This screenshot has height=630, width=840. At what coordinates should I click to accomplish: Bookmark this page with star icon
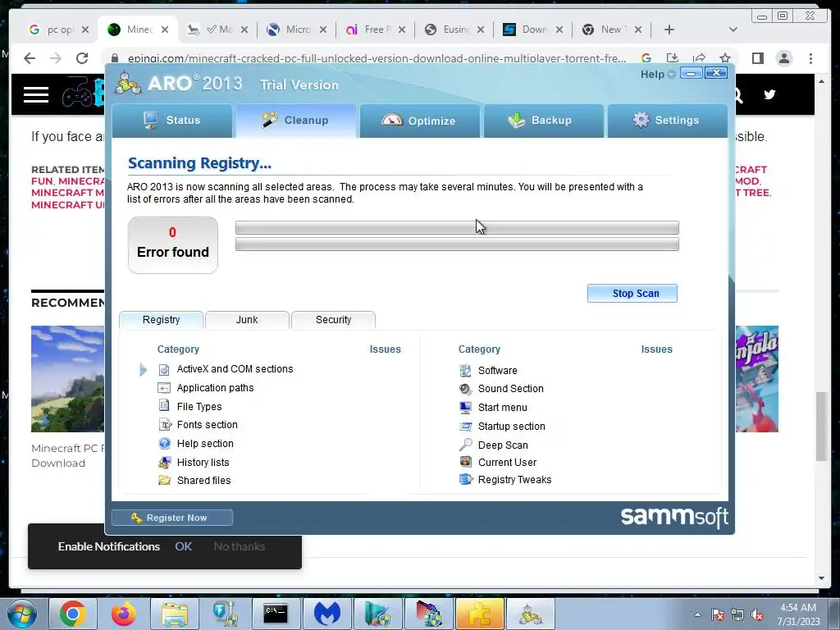725,58
